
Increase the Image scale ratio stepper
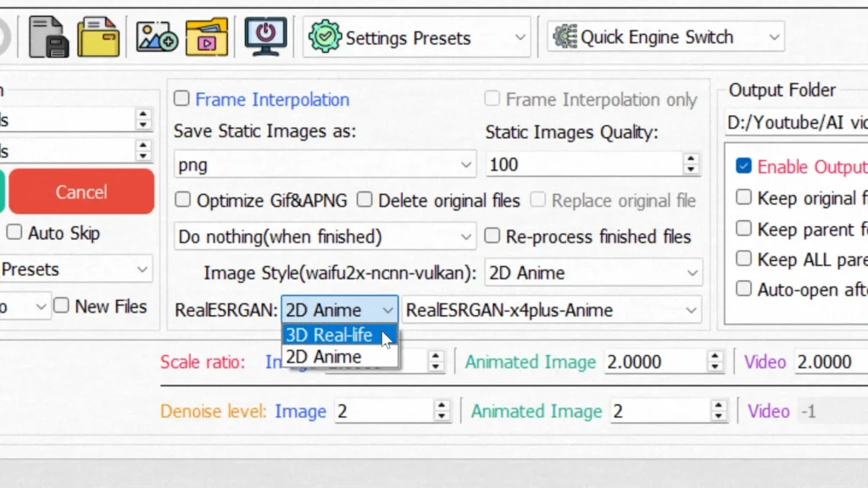point(436,356)
